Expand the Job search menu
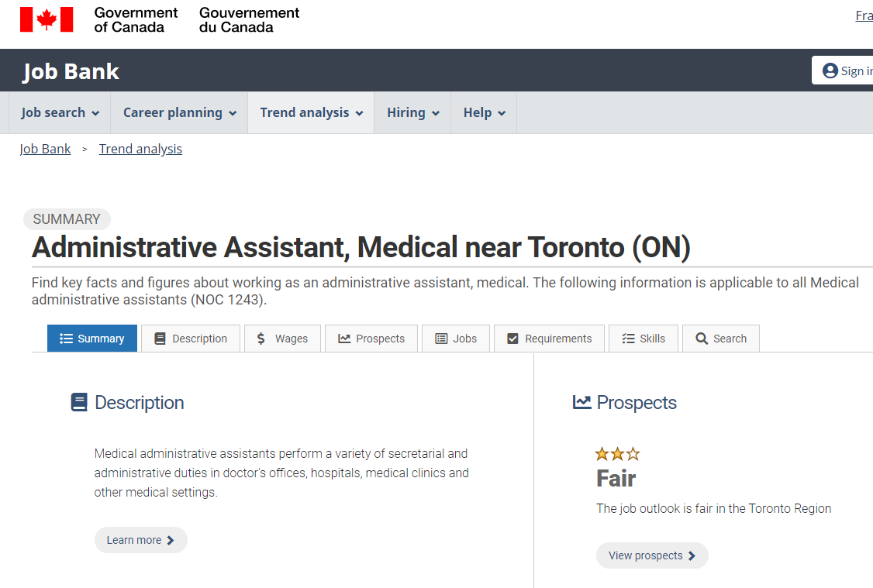 tap(60, 112)
